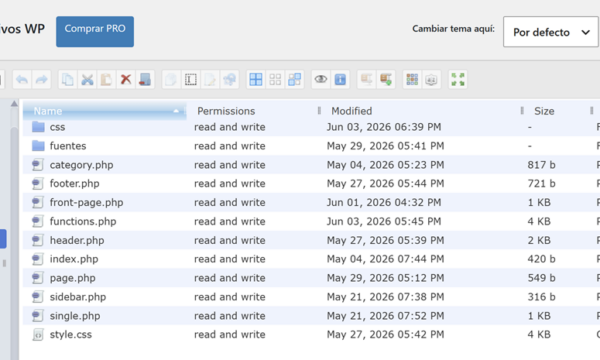600x360 pixels.
Task: Click the Create archive toolbar icon
Action: click(386, 80)
